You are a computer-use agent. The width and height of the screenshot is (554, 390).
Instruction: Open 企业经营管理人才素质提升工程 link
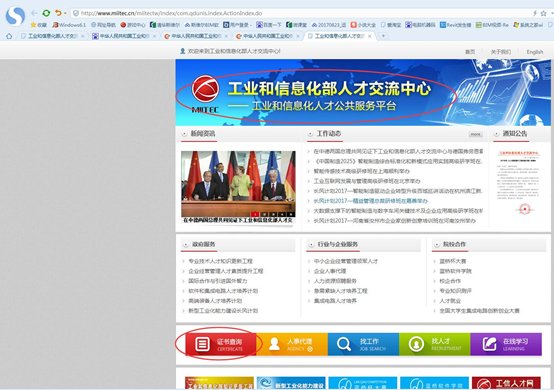(226, 271)
